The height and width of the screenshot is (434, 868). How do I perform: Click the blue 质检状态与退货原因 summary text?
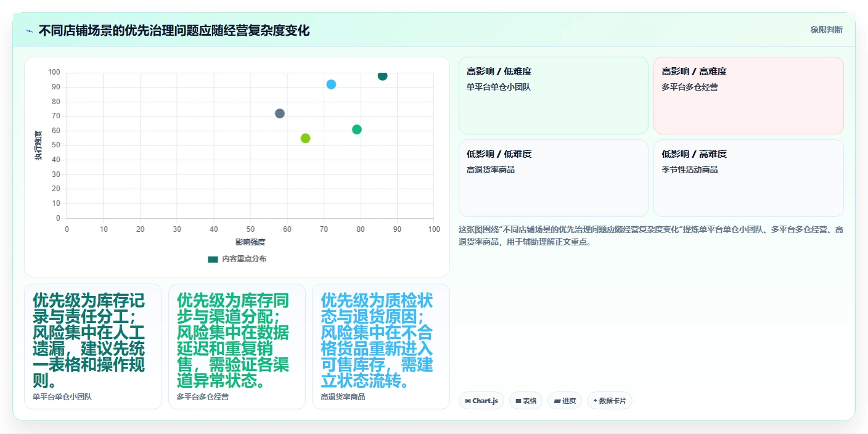pyautogui.click(x=377, y=341)
